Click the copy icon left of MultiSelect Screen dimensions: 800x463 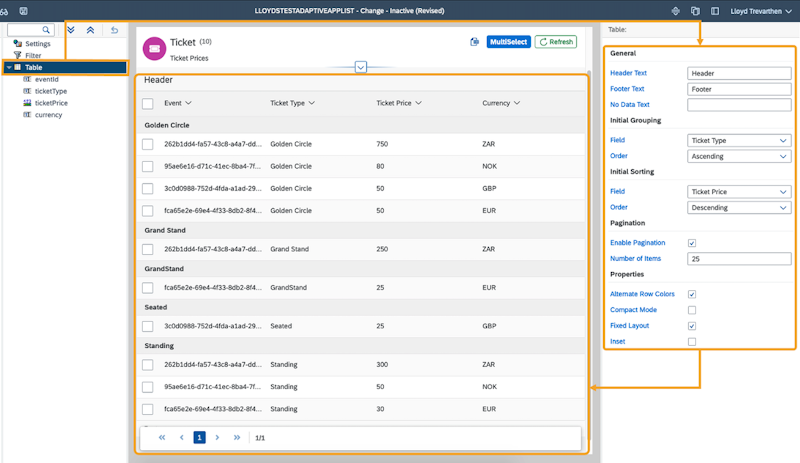pyautogui.click(x=474, y=42)
